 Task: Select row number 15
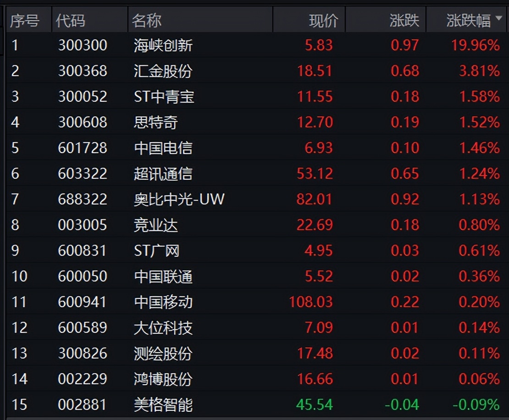19,405
